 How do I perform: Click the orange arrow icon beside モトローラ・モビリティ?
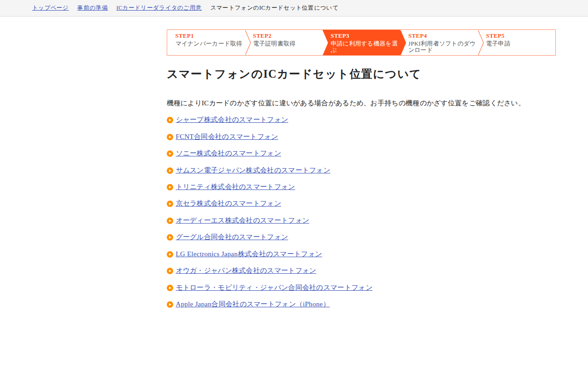point(170,288)
